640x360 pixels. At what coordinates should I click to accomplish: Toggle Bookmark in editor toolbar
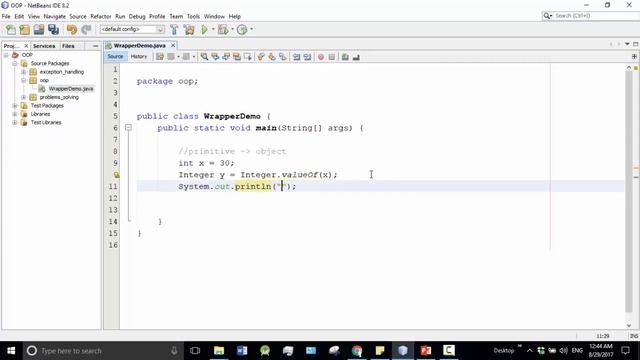282,57
